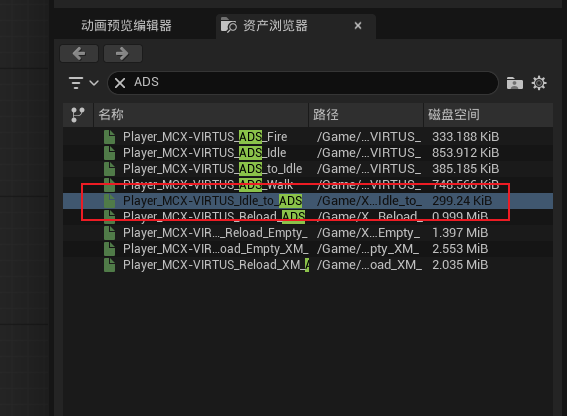This screenshot has height=416, width=567.
Task: Click the file icon of Idle_to_ADS row
Action: 109,200
